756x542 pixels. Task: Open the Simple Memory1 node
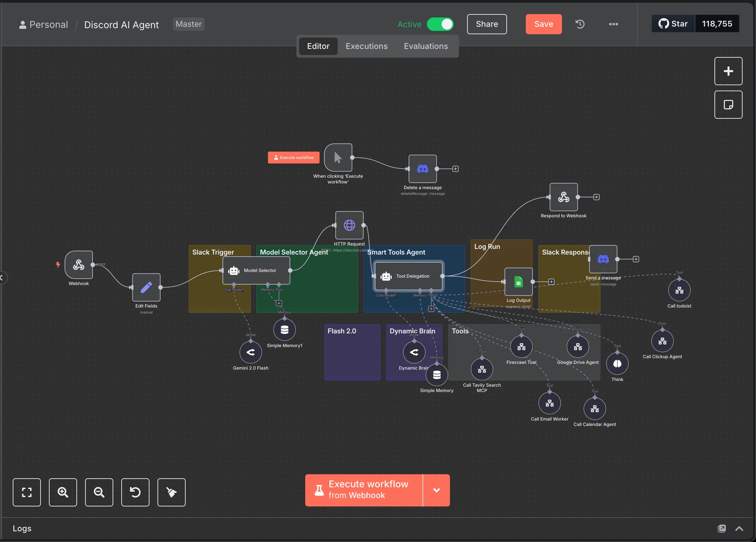[x=285, y=330]
